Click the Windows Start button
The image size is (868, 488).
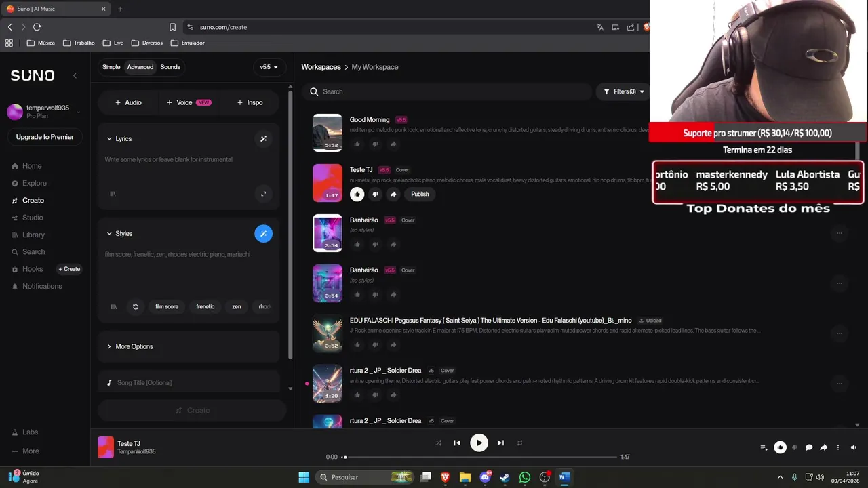pos(304,477)
